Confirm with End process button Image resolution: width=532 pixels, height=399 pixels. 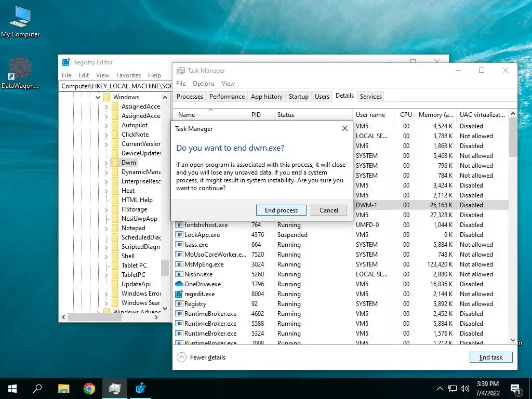(281, 210)
